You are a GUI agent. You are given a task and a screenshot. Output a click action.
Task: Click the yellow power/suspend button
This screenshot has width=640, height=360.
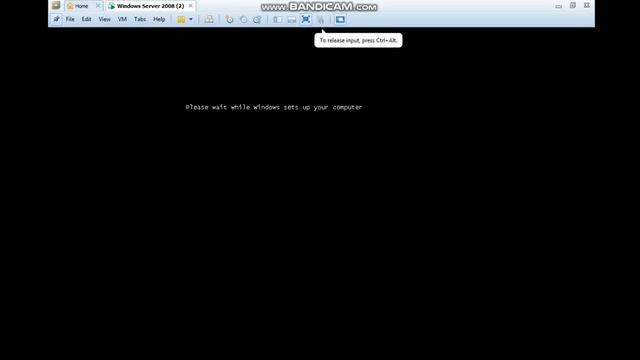coord(181,19)
